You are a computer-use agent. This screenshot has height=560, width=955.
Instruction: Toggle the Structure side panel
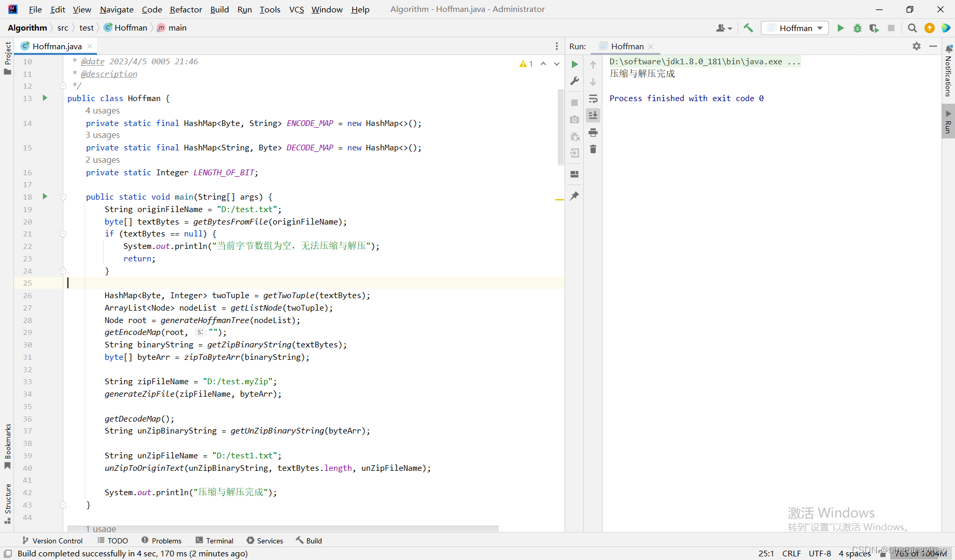tap(7, 503)
